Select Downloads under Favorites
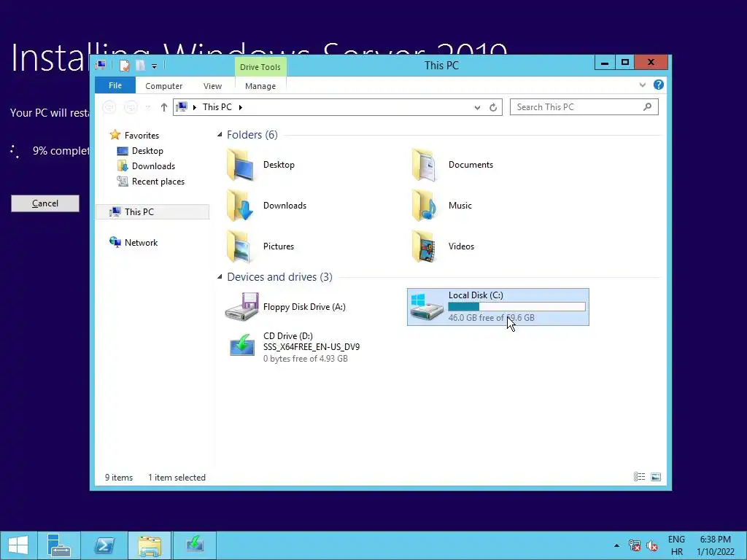The image size is (747, 560). (153, 166)
